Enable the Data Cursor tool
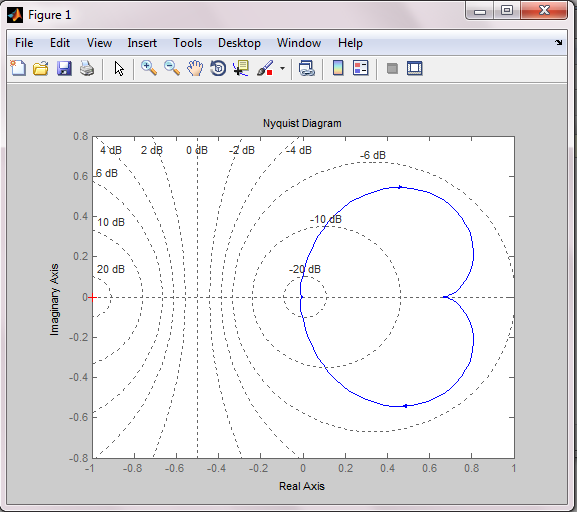 (241, 68)
